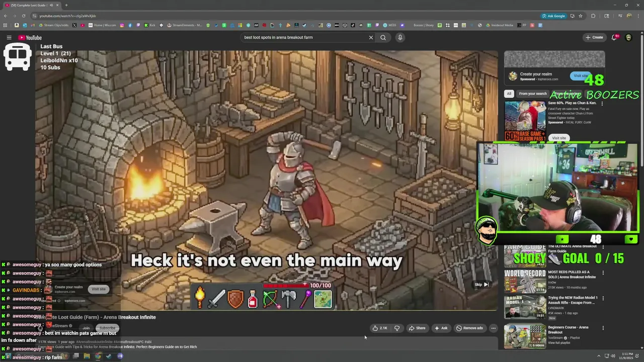Open Radian Model 1 video options menu

click(x=603, y=298)
